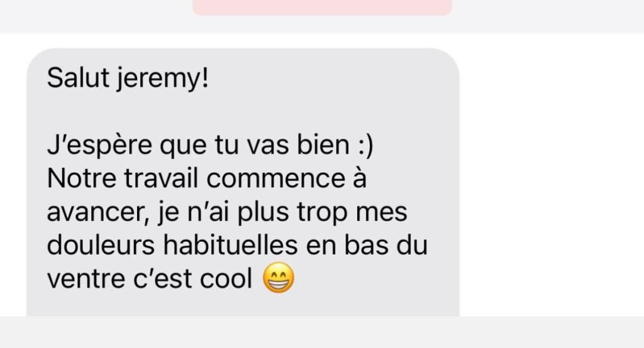The height and width of the screenshot is (348, 644).
Task: Click the word "douleurs" in the message
Action: click(101, 245)
